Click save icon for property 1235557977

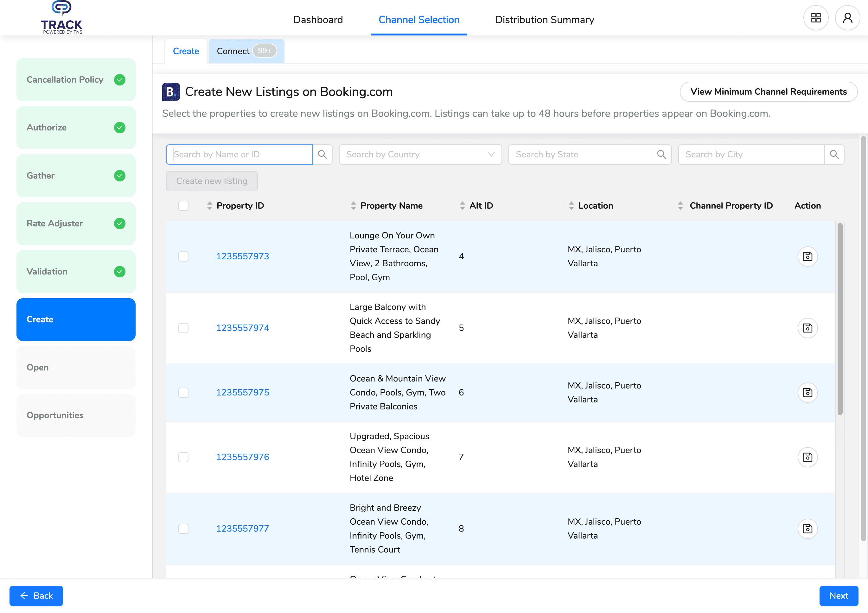[x=807, y=529]
